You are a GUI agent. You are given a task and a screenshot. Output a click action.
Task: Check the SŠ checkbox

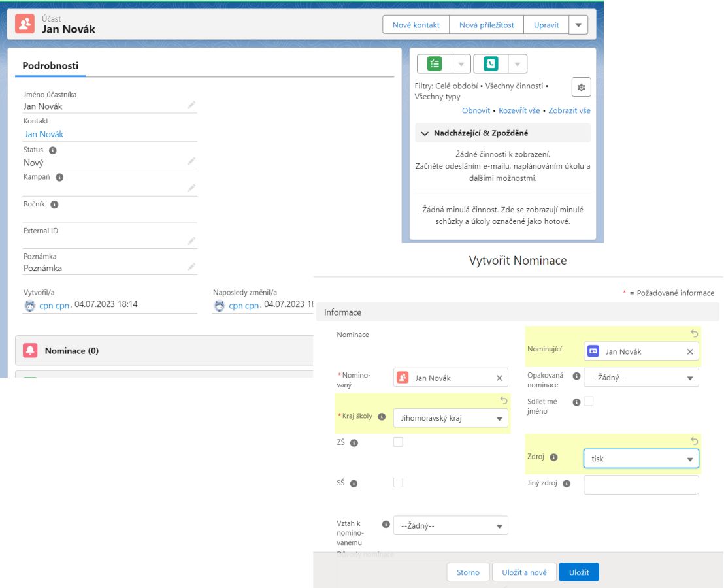point(398,483)
